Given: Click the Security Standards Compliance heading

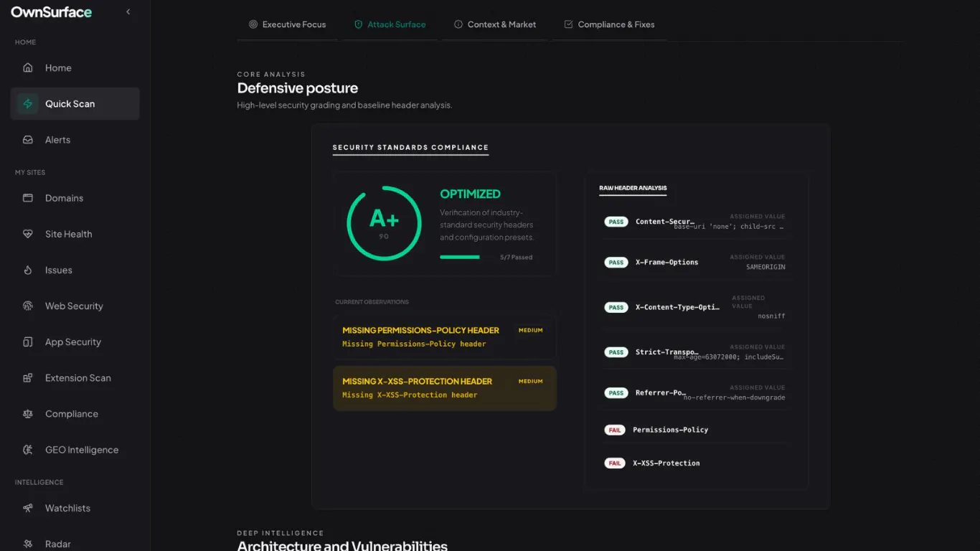Looking at the screenshot, I should tap(410, 148).
